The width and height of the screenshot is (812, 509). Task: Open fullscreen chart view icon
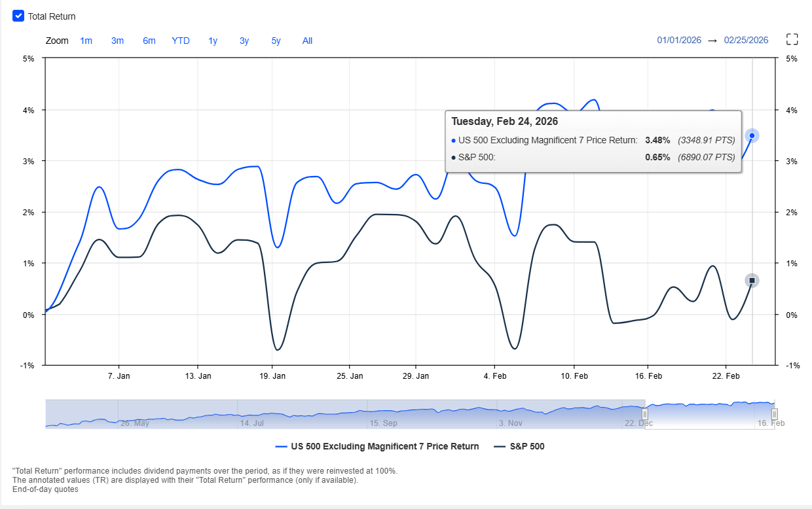coord(792,40)
